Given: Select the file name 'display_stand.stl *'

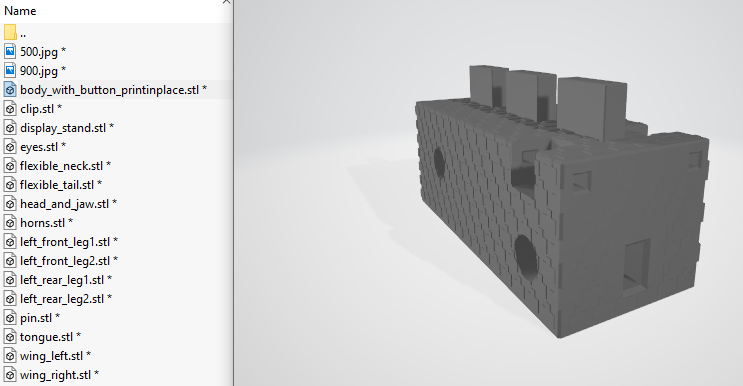Looking at the screenshot, I should click(67, 127).
